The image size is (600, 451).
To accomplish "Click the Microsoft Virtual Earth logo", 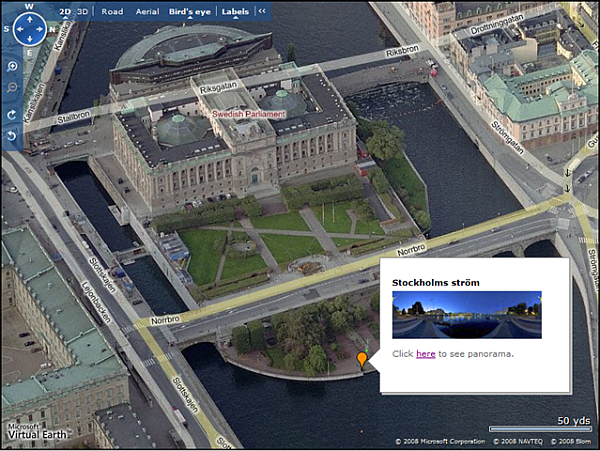I will 38,431.
